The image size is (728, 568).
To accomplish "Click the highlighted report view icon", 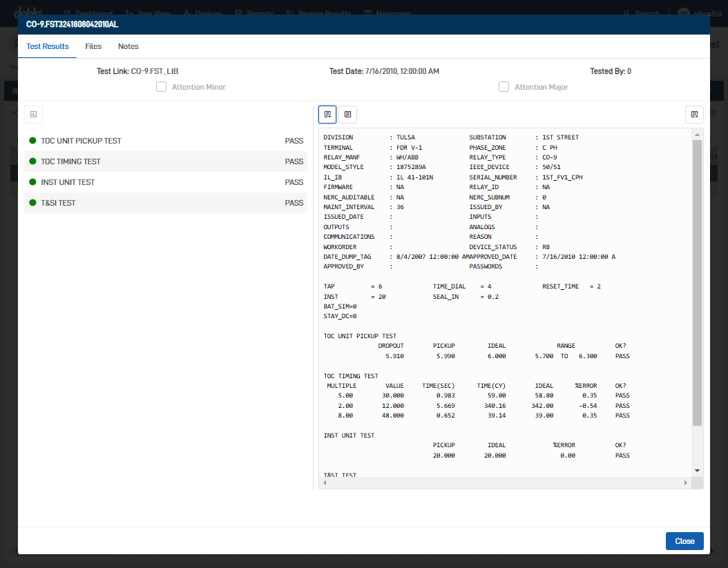I will pos(327,114).
